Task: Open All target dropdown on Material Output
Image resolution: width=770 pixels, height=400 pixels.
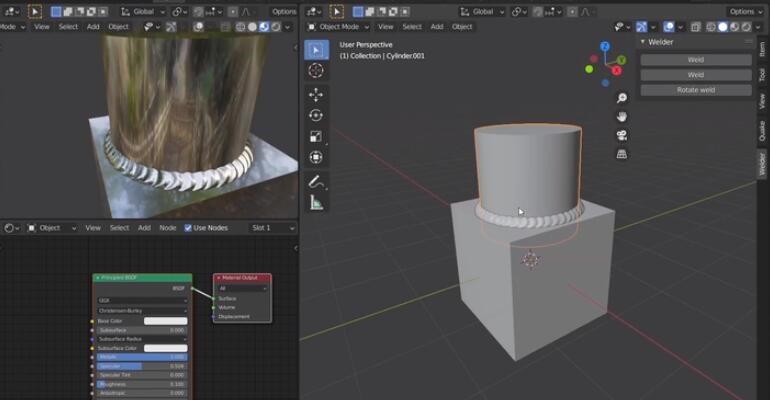Action: pos(243,288)
